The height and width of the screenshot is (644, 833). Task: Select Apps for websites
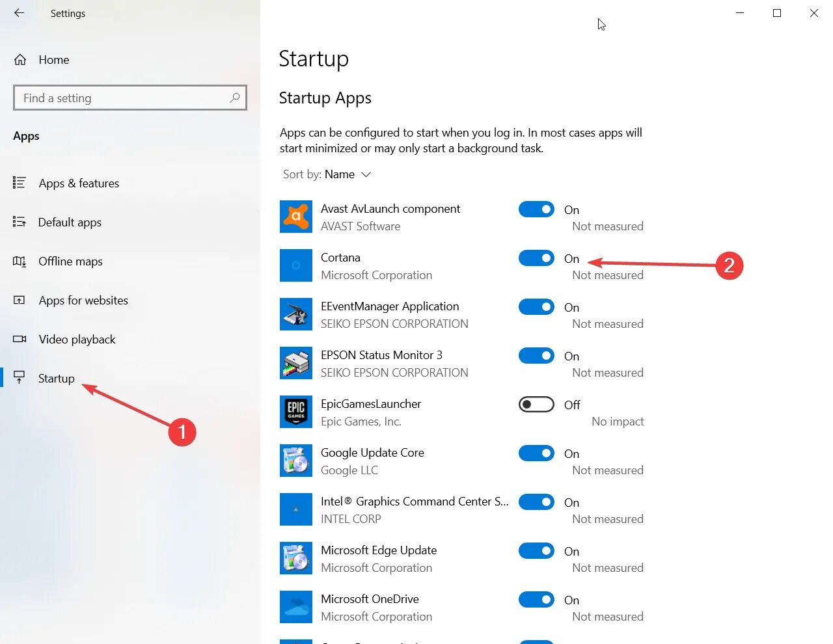(83, 301)
